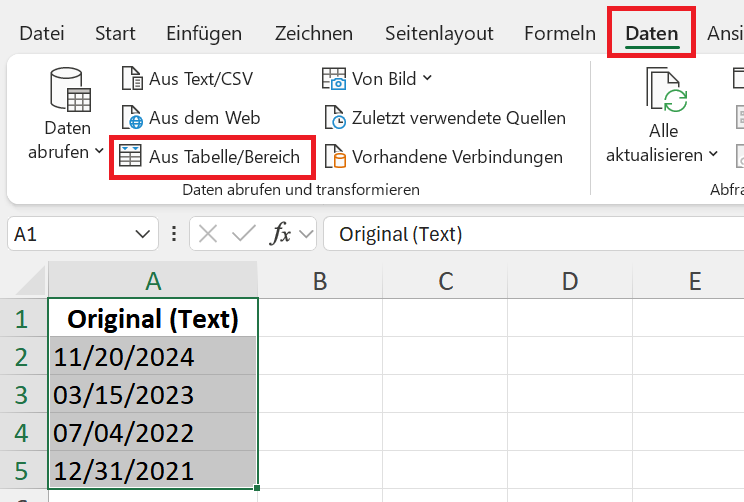Choose Aus dem Web data source
This screenshot has width=744, height=502.
tap(191, 118)
